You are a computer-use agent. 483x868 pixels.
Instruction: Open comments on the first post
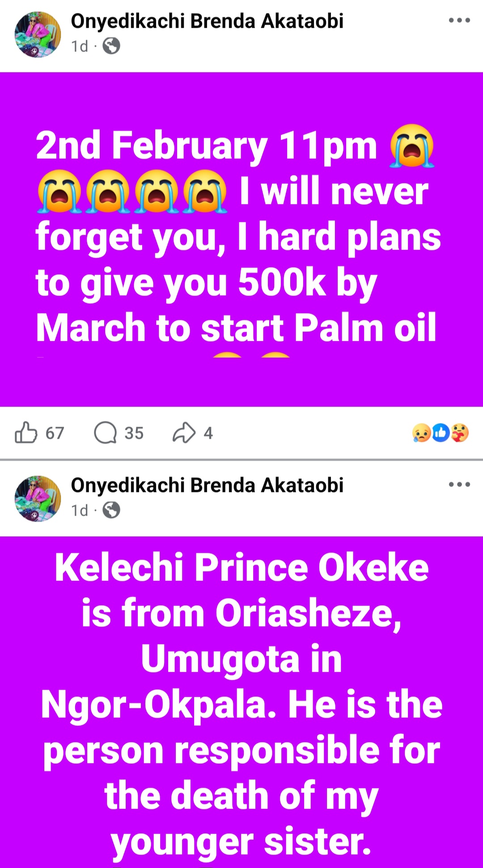[106, 432]
